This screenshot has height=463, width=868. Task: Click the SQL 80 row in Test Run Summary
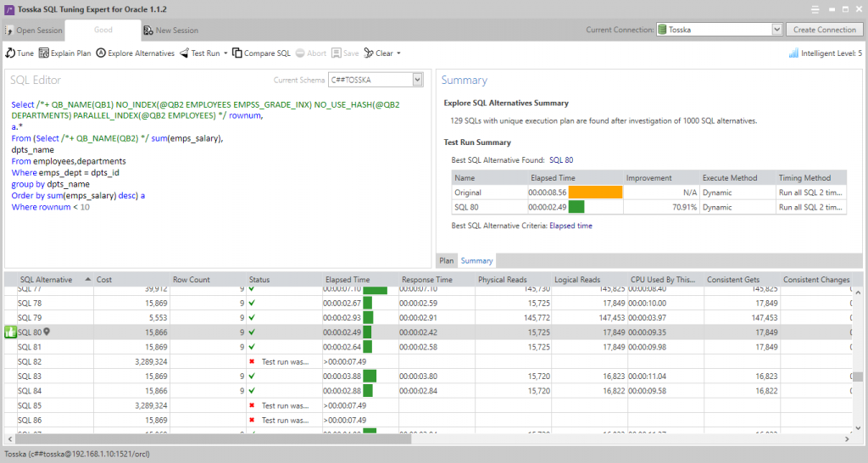[x=648, y=207]
